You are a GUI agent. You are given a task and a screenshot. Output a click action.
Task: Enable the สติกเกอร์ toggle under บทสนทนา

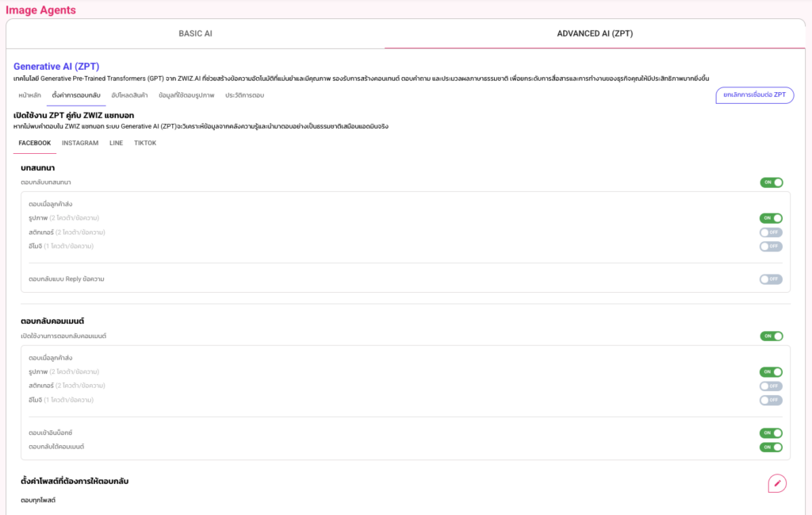[771, 233]
